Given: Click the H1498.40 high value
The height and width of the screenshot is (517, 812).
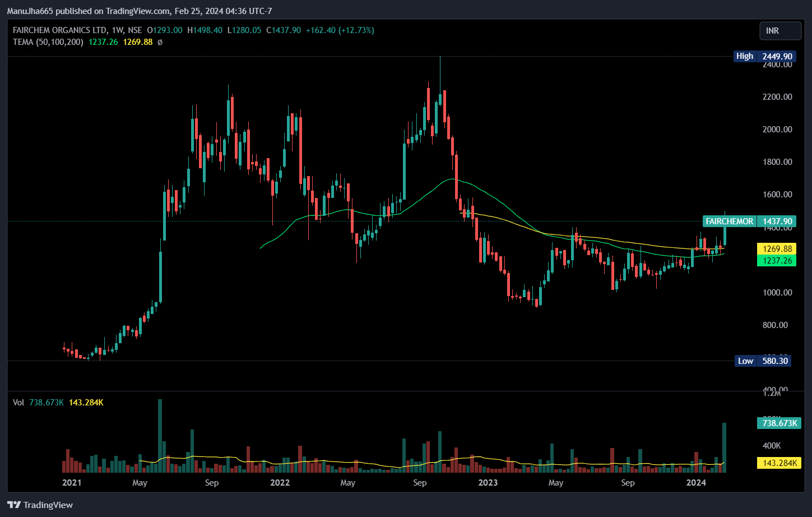Looking at the screenshot, I should point(205,30).
